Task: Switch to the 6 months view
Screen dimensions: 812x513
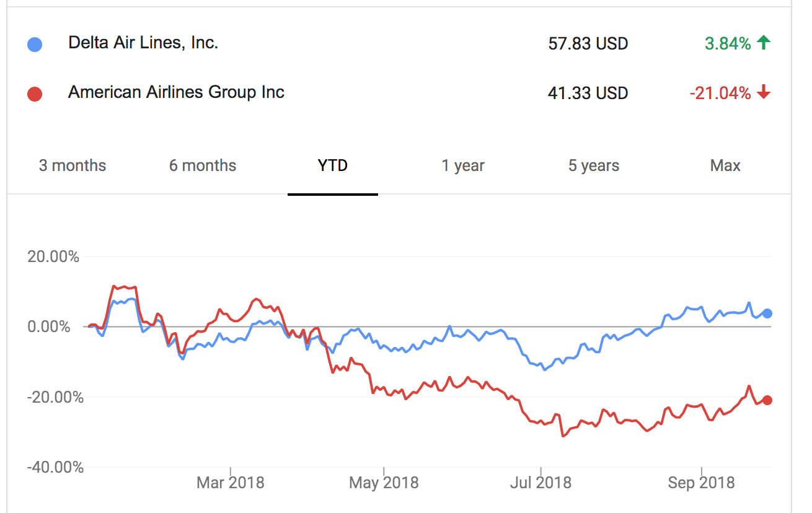Action: click(x=202, y=165)
